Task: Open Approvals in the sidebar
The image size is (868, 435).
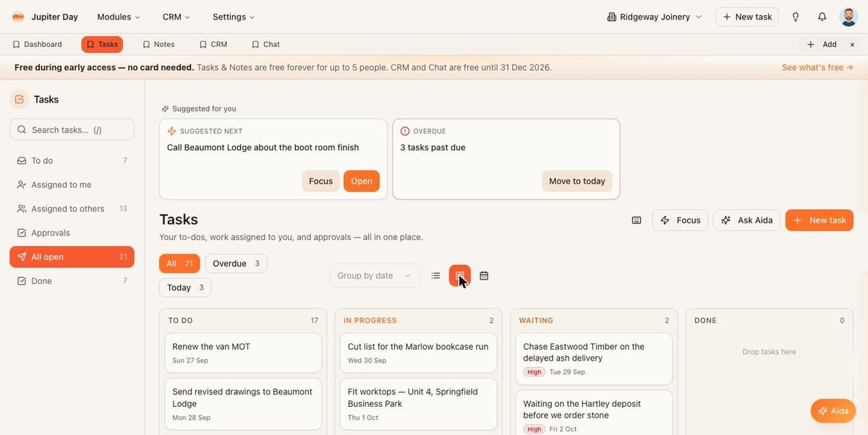Action: pos(72,233)
